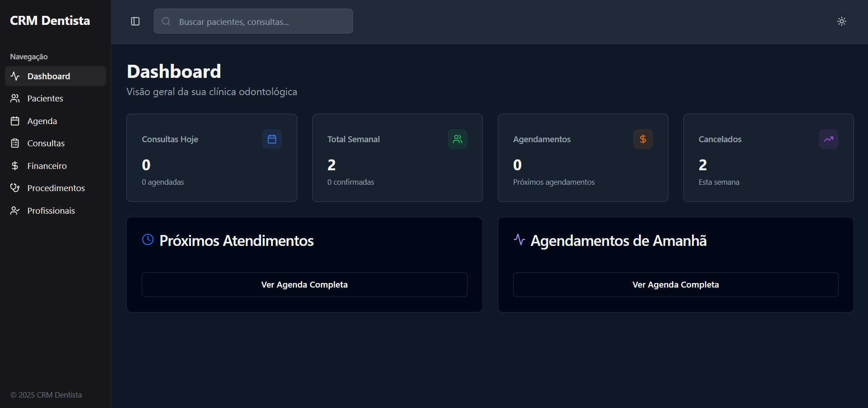This screenshot has width=868, height=408.
Task: Click the Buscar pacientes search field
Action: pyautogui.click(x=253, y=21)
